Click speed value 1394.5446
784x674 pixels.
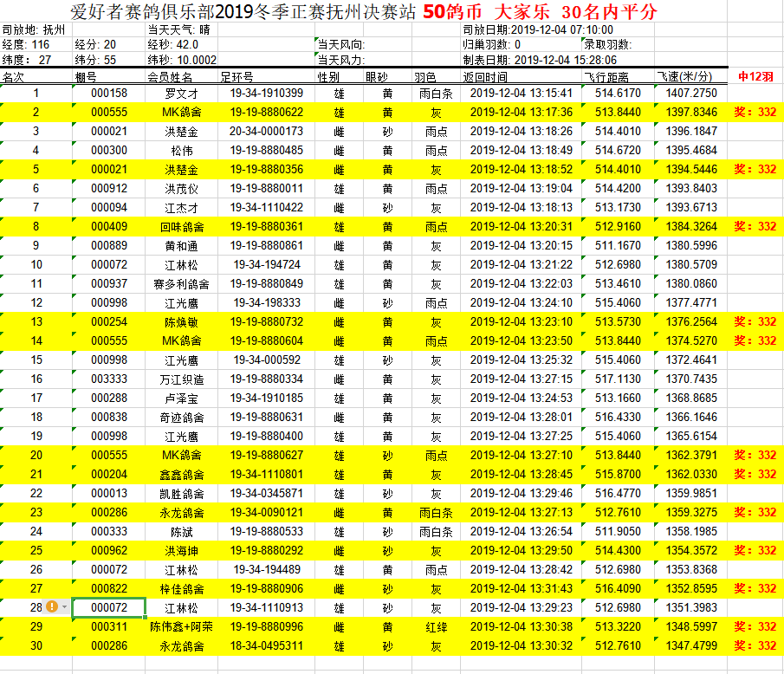(691, 169)
